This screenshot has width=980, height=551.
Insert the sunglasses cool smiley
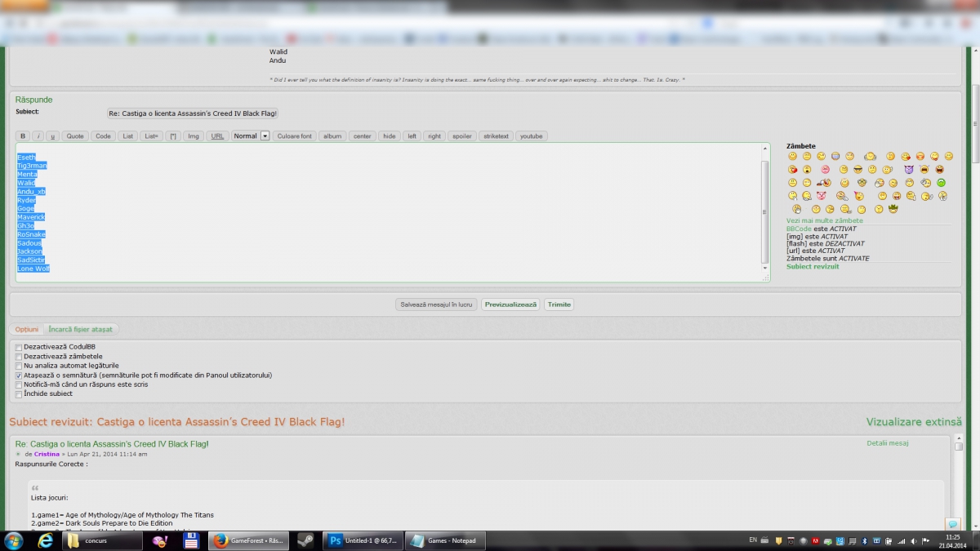858,169
